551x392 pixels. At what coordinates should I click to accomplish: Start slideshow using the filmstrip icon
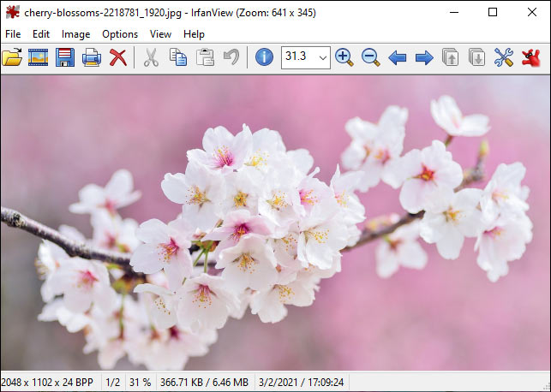[38, 57]
